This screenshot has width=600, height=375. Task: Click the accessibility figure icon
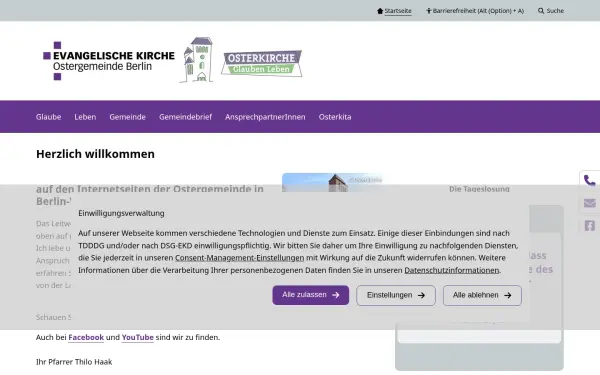429,11
